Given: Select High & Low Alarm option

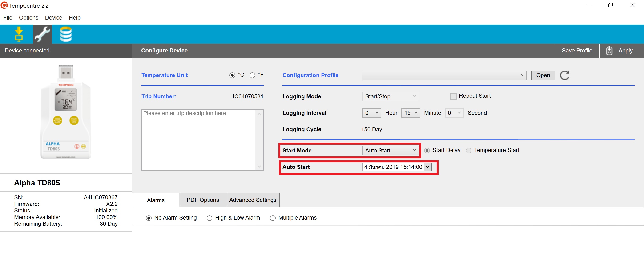Looking at the screenshot, I should point(209,218).
